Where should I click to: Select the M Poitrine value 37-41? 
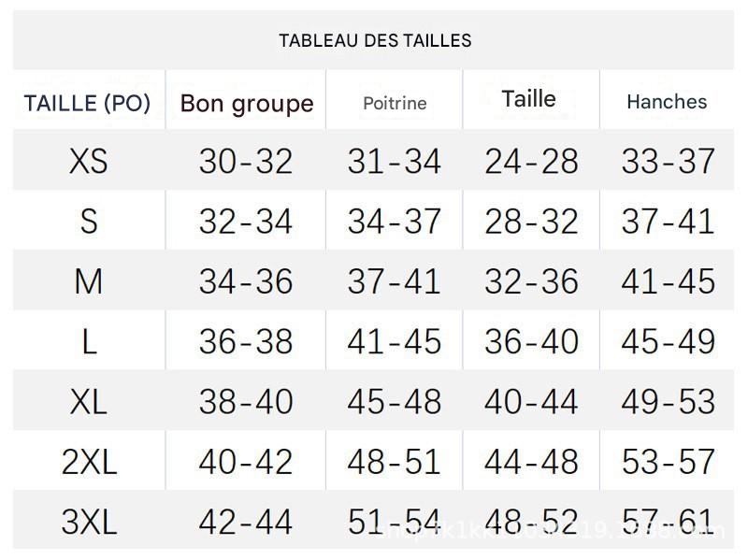pos(395,281)
